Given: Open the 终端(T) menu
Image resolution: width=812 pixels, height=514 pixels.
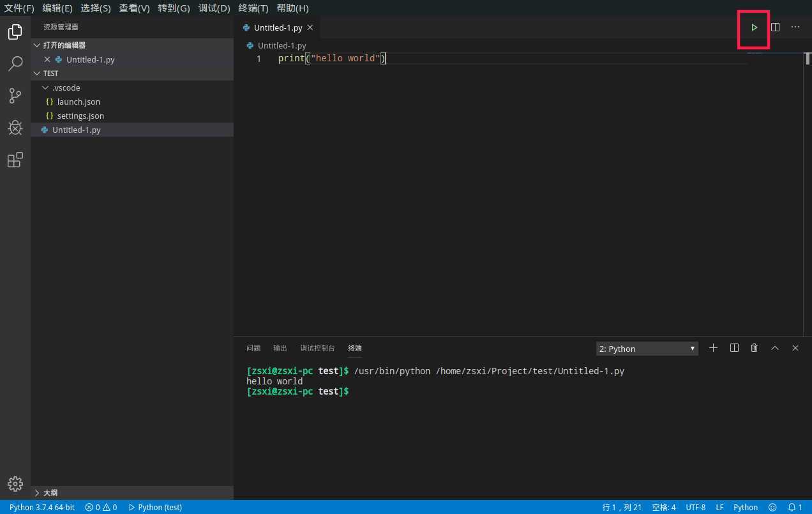Looking at the screenshot, I should 253,8.
